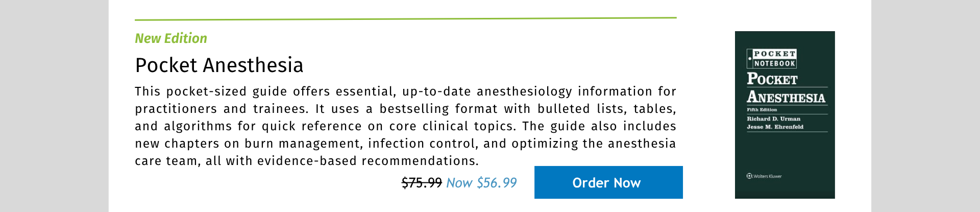The width and height of the screenshot is (980, 212).
Task: Click the Fifth Edition text on cover
Action: 762,110
